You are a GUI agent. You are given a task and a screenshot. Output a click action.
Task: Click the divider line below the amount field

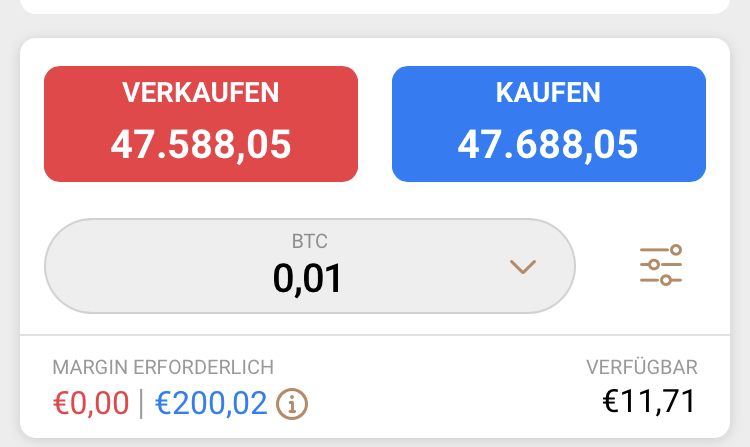pyautogui.click(x=374, y=335)
